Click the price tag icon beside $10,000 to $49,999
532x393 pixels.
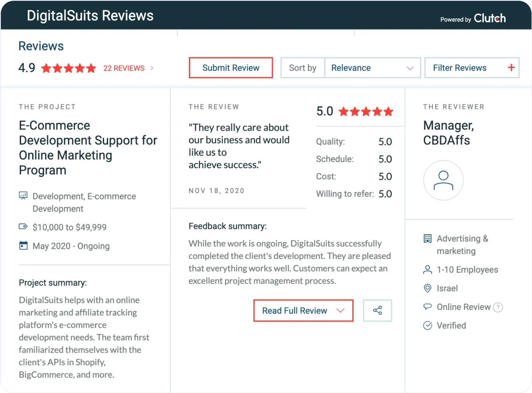pos(23,227)
